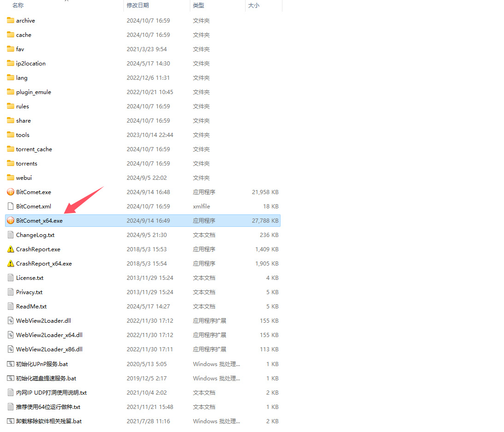Select the BitComet.xml file icon
Image resolution: width=504 pixels, height=432 pixels.
11,207
